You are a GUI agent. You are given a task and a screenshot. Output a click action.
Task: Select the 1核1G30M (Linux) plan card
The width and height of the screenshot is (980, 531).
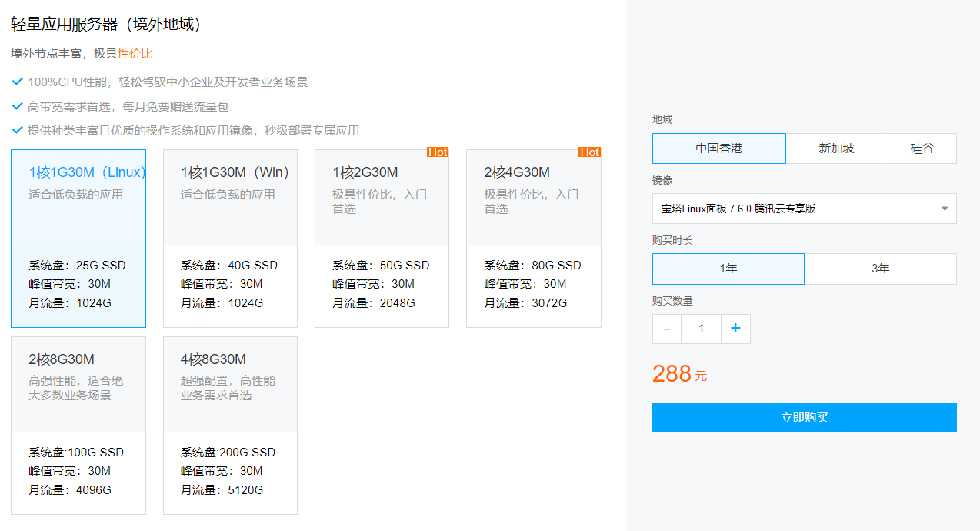78,239
